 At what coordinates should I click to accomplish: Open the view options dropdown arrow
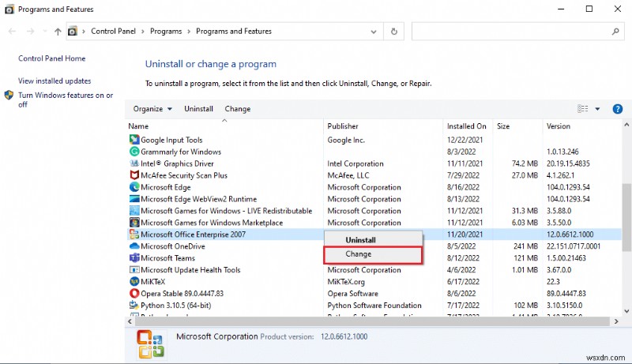pyautogui.click(x=597, y=109)
